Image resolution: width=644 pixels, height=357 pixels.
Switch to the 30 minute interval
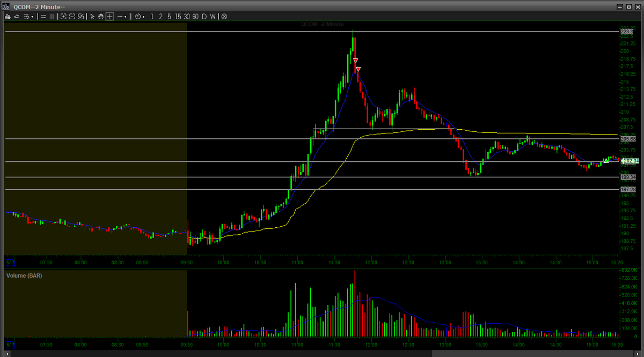coord(187,17)
